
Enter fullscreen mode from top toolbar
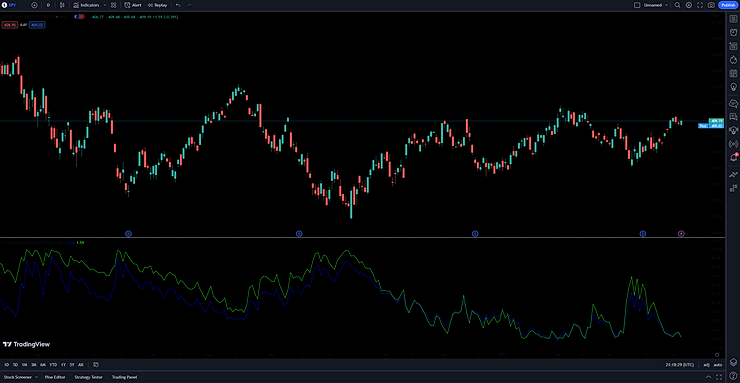[700, 5]
